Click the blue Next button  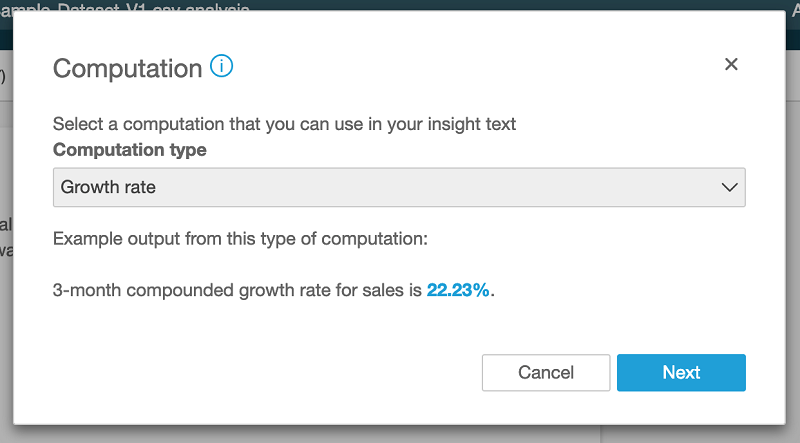click(681, 372)
